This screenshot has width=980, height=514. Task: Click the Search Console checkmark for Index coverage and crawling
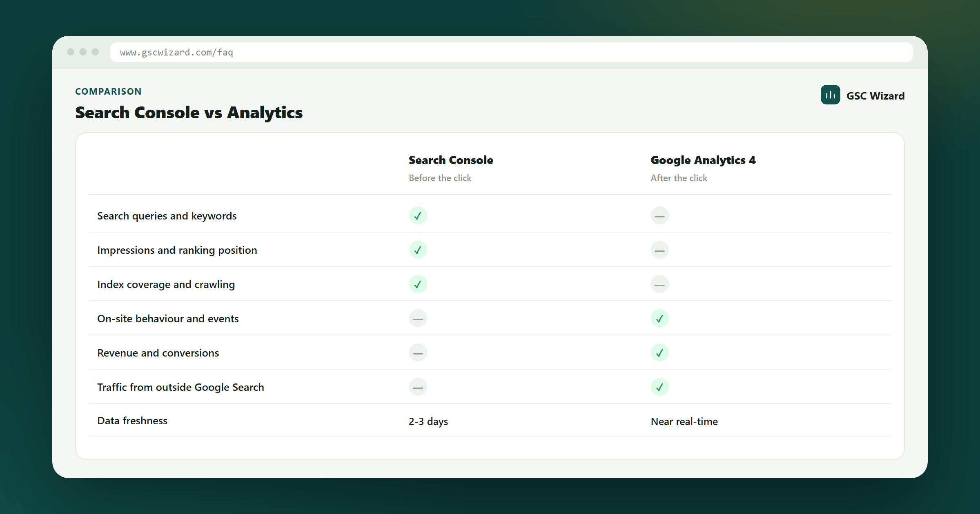pos(418,284)
